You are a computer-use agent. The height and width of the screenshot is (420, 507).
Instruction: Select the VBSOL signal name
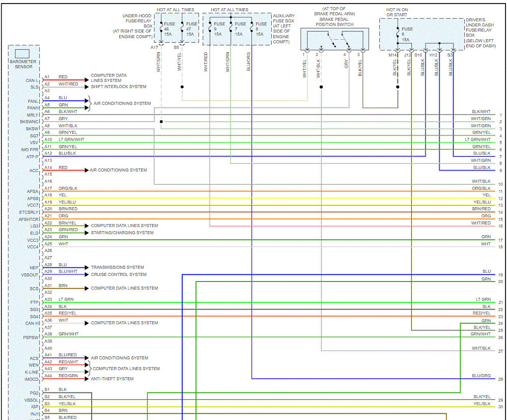(32, 400)
